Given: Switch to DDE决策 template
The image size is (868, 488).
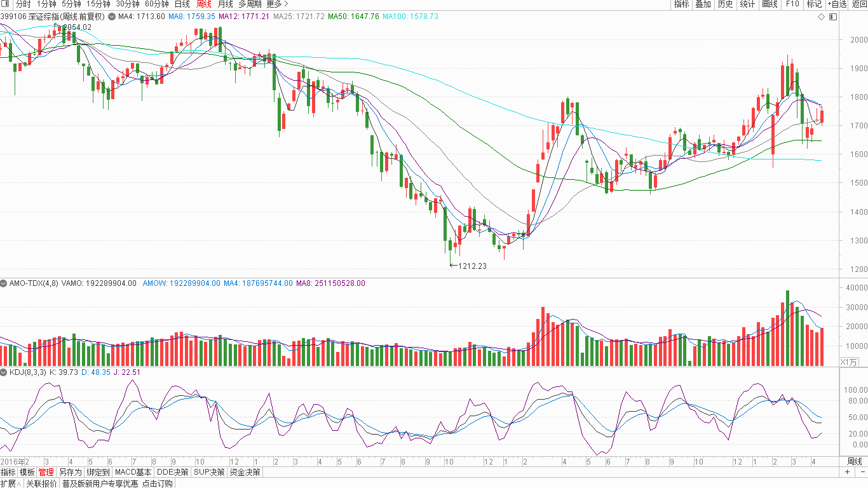Looking at the screenshot, I should click(173, 472).
